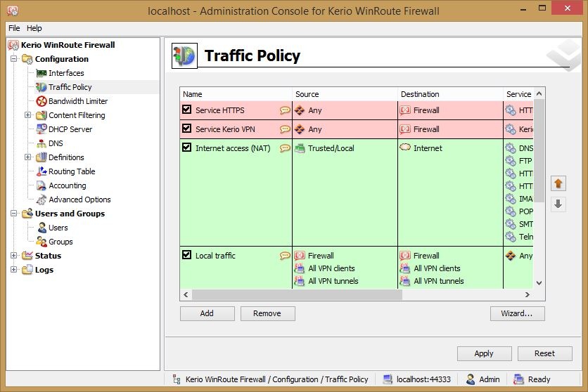This screenshot has width=588, height=392.
Task: Open comment bubble for Internet access (NAT)
Action: 285,148
